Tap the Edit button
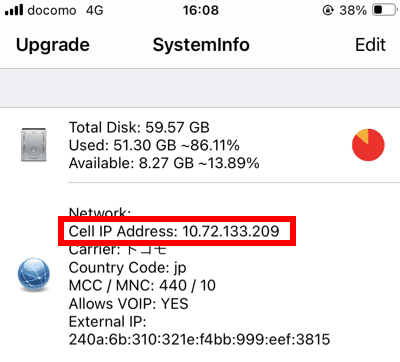 pyautogui.click(x=370, y=45)
